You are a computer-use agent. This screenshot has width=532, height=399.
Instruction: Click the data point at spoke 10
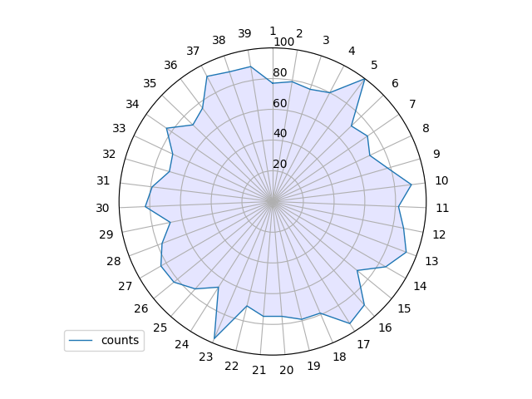pyautogui.click(x=411, y=185)
